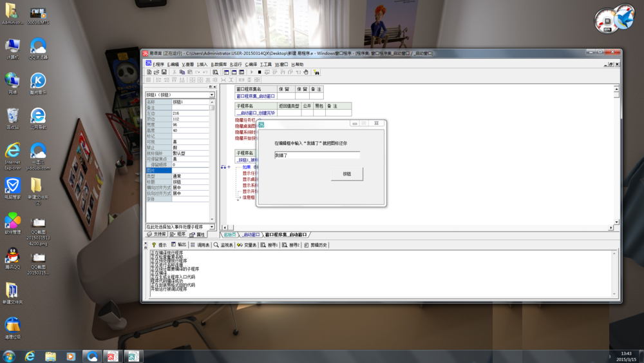Screen dimensions: 644x363
Task: Click the binoculars Find icon
Action: pyautogui.click(x=316, y=72)
